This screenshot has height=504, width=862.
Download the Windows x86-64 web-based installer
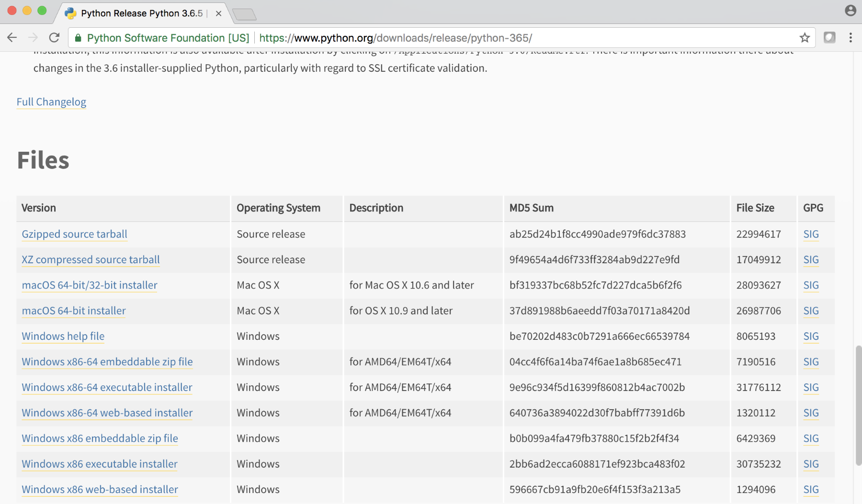click(107, 413)
